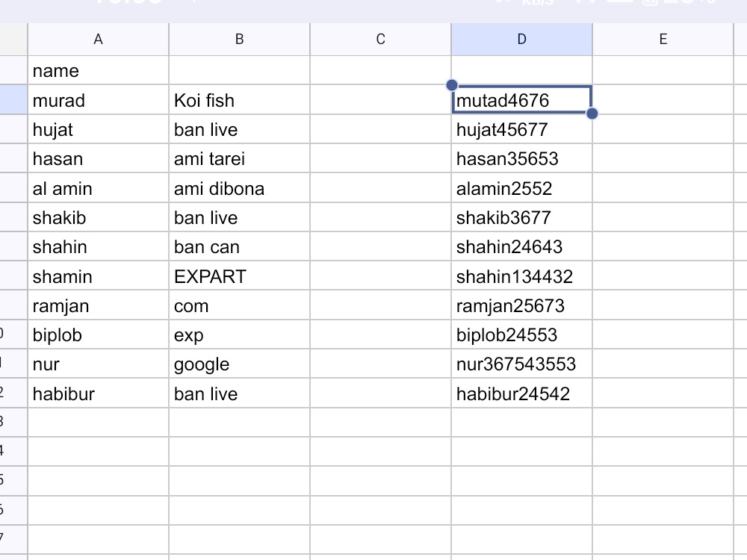Select cell containing 'habibur'
Screen dimensions: 747x560
coord(98,393)
